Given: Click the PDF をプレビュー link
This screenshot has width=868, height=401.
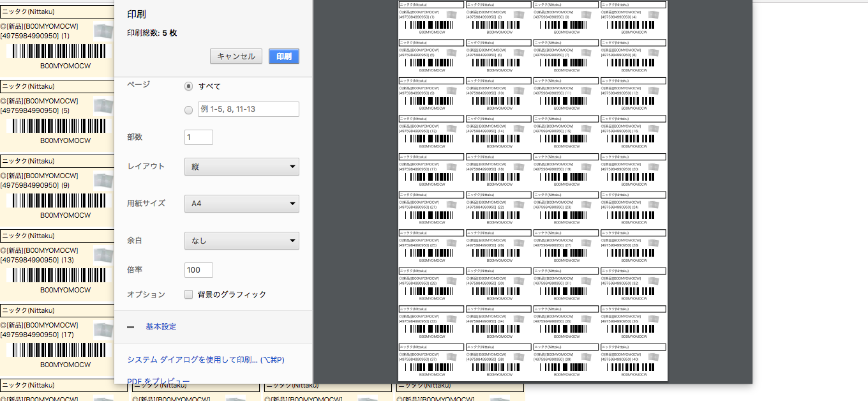Looking at the screenshot, I should [x=158, y=381].
